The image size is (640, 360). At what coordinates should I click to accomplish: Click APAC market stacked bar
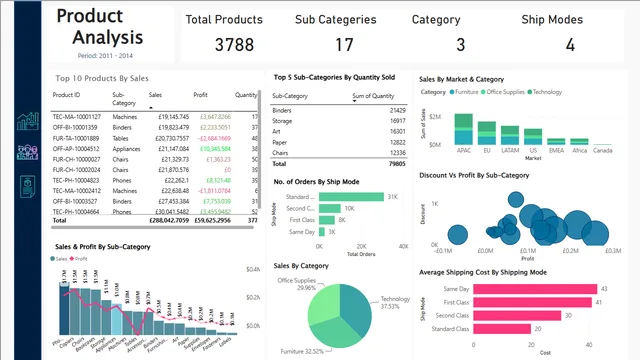(463, 129)
